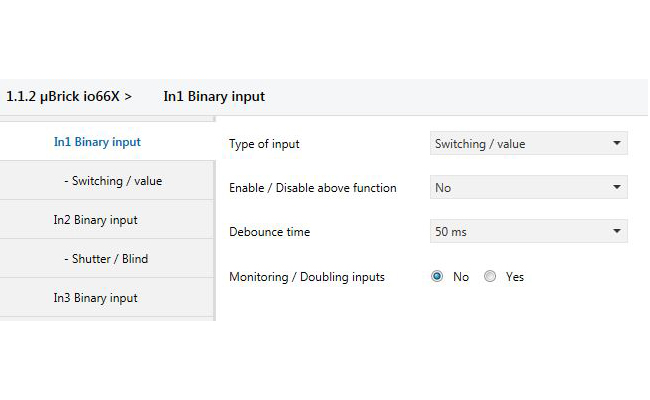
Task: Open the In2 Binary input sidebar tab
Action: pyautogui.click(x=95, y=220)
